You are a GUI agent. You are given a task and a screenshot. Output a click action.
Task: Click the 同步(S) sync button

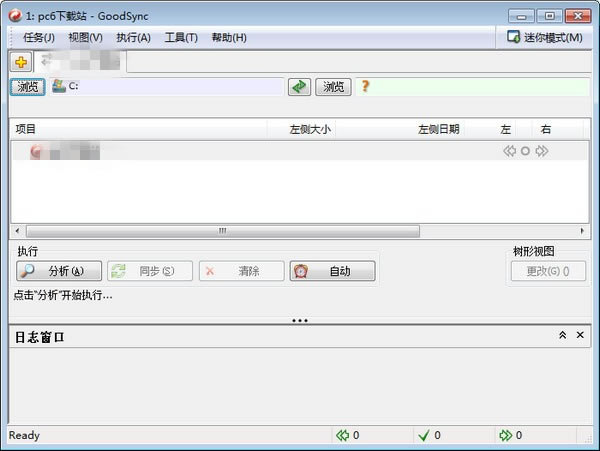click(x=150, y=271)
